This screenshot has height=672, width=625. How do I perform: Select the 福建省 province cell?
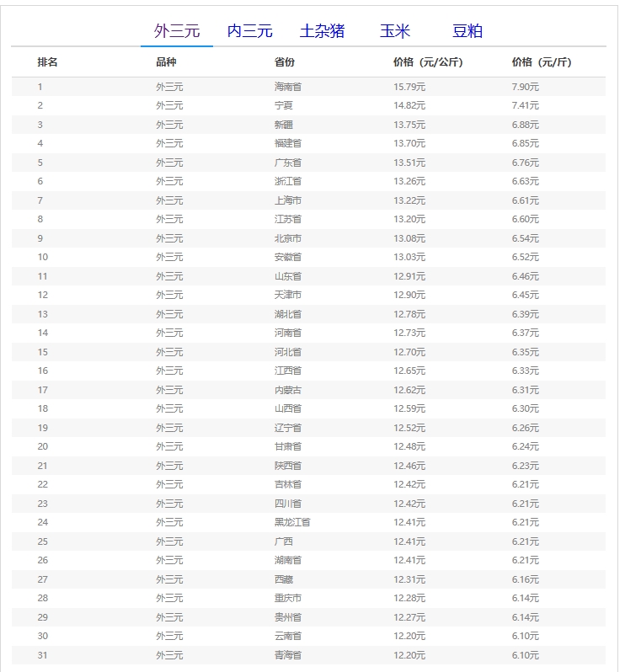(288, 143)
